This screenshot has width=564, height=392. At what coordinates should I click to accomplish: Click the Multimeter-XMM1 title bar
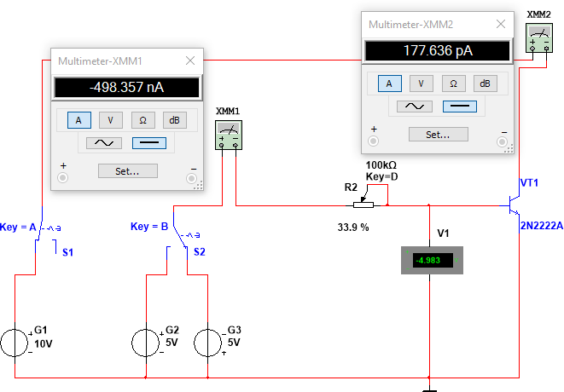pos(127,61)
